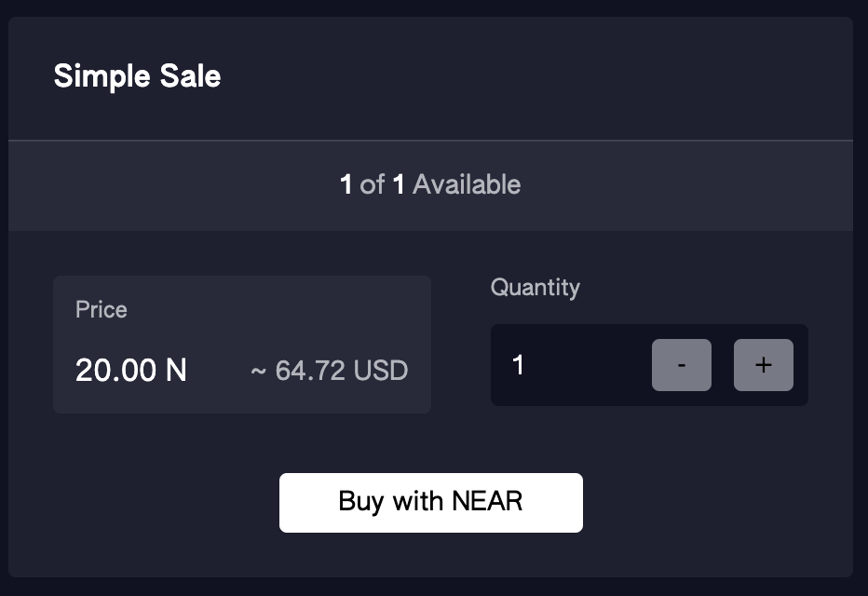Click the first bold 1 in availability
The image size is (868, 596).
[346, 184]
